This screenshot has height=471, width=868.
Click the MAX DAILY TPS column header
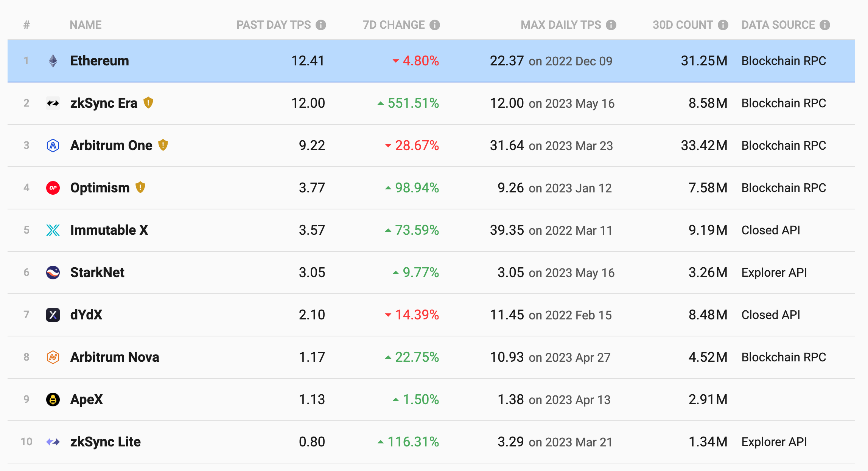pyautogui.click(x=560, y=25)
